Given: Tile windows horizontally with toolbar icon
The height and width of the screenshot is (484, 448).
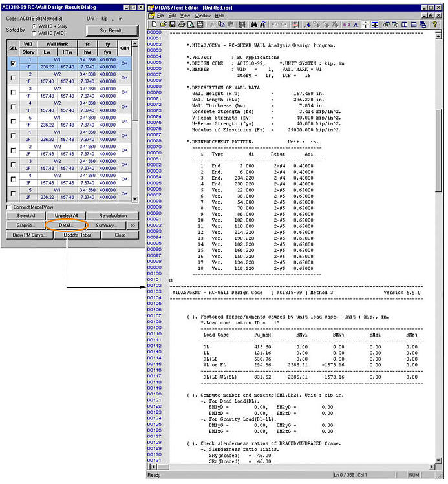Looking at the screenshot, I should point(414,25).
